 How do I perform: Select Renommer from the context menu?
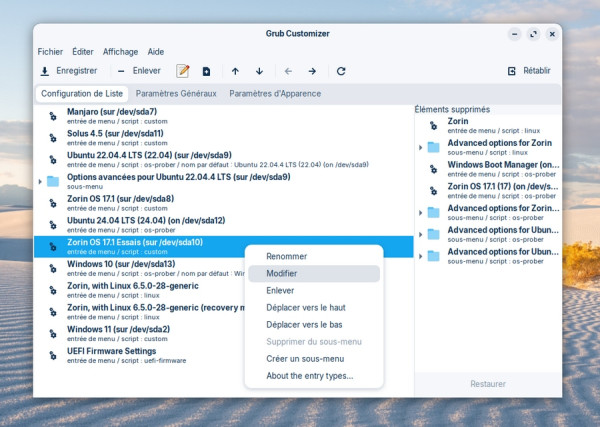pos(287,256)
